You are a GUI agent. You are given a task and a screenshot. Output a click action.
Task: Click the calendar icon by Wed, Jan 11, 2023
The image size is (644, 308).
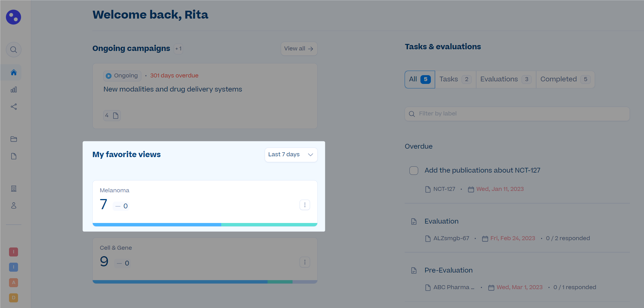coord(471,189)
